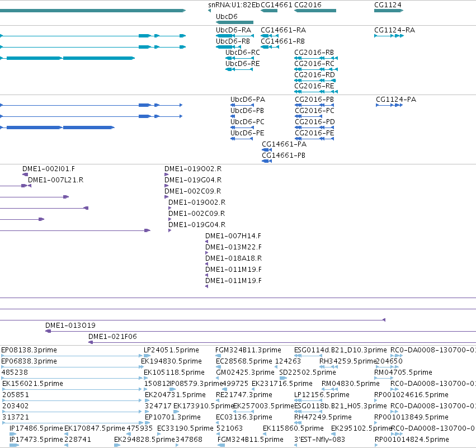Click the CG14661-RA transcript label
The image size is (476, 448).
tap(283, 30)
